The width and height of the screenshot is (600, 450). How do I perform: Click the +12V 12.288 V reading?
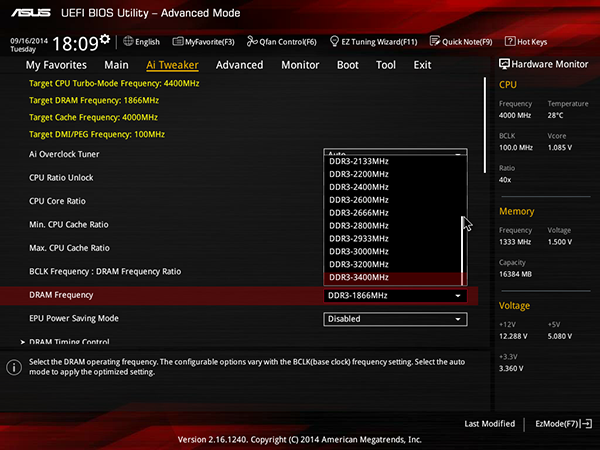513,336
